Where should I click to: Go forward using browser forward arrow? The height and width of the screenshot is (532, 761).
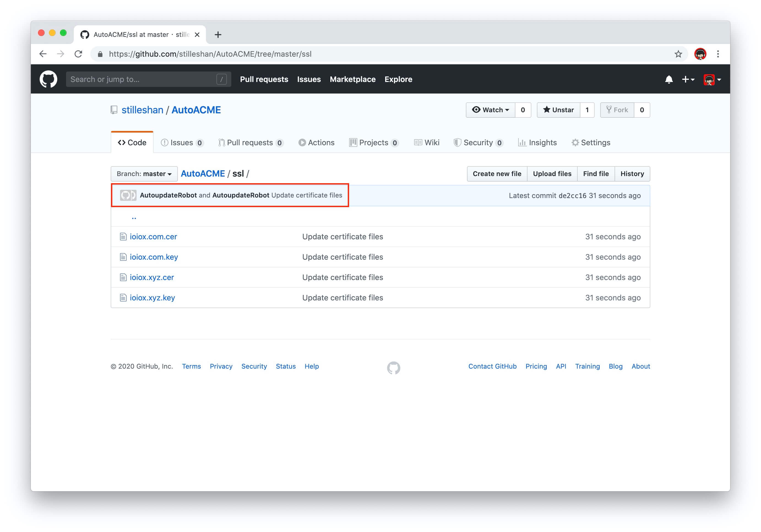(61, 54)
